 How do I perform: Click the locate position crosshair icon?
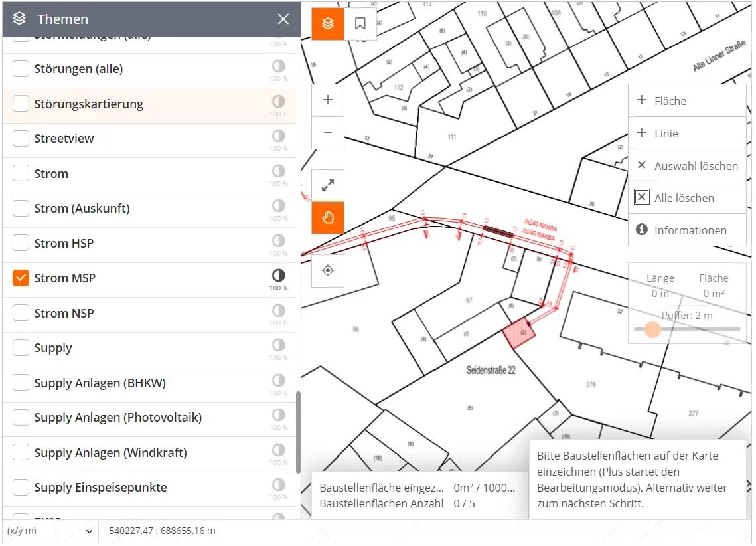[328, 270]
